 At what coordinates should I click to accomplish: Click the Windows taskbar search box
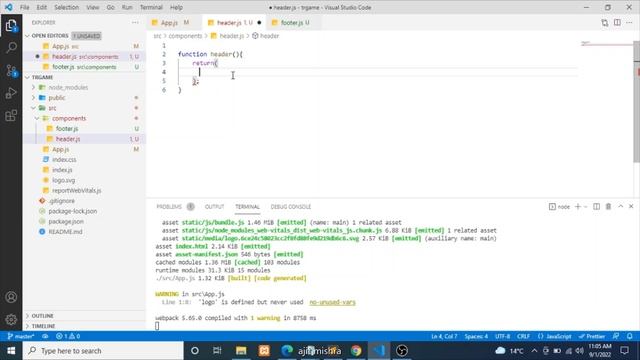103,351
